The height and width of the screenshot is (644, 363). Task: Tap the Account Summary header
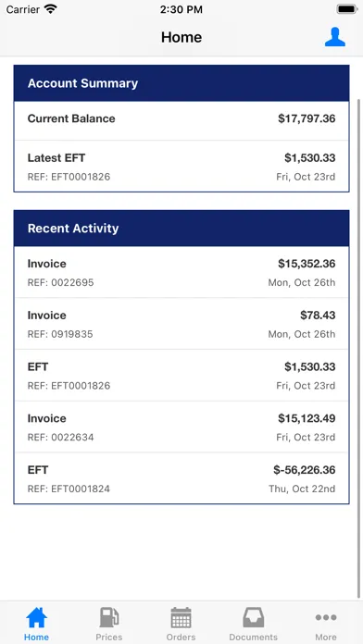point(181,83)
